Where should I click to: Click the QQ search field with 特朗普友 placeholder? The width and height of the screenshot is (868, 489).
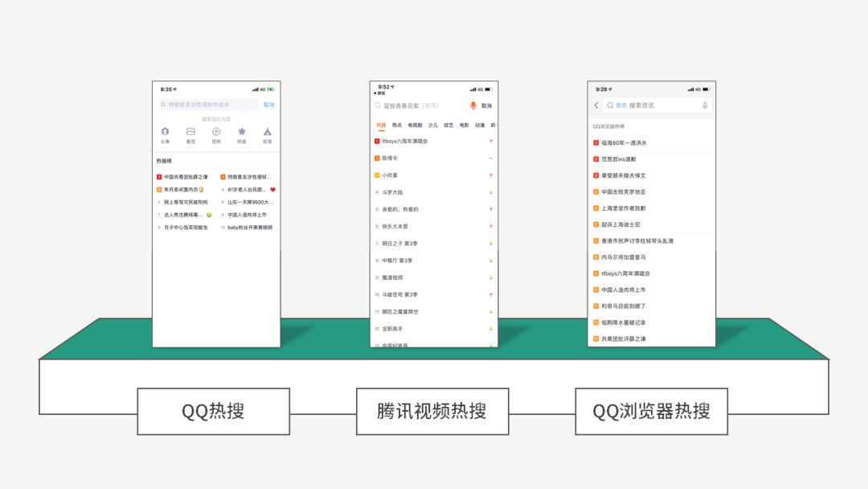coord(209,105)
